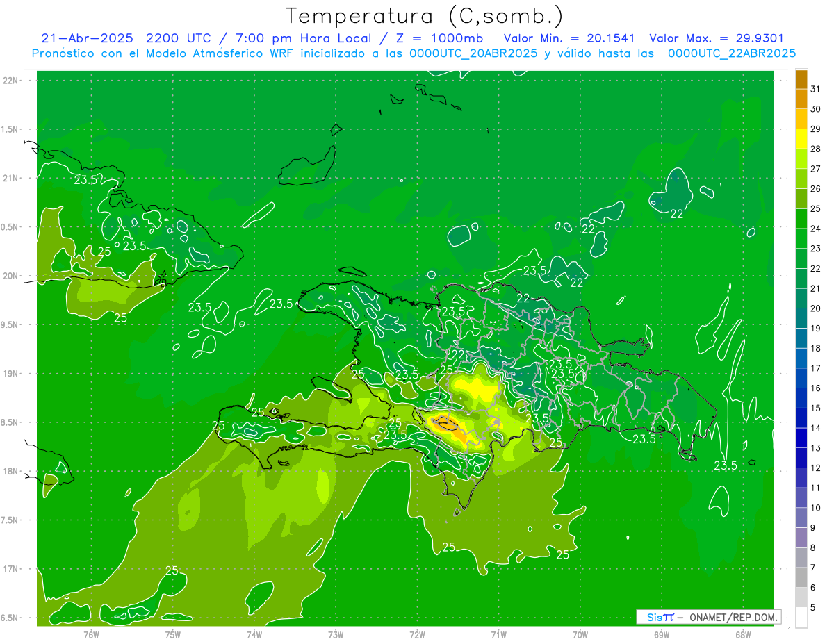834x644 pixels.
Task: Pick the lime swatch between 27 and 28
Action: click(801, 158)
